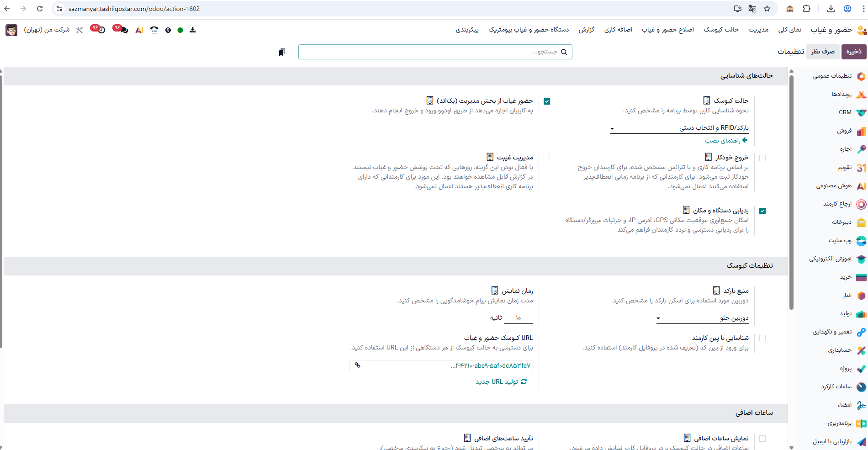
Task: Open kiosk mode dropdown بارکد/RFID و انتخاب دستی
Action: click(x=679, y=128)
